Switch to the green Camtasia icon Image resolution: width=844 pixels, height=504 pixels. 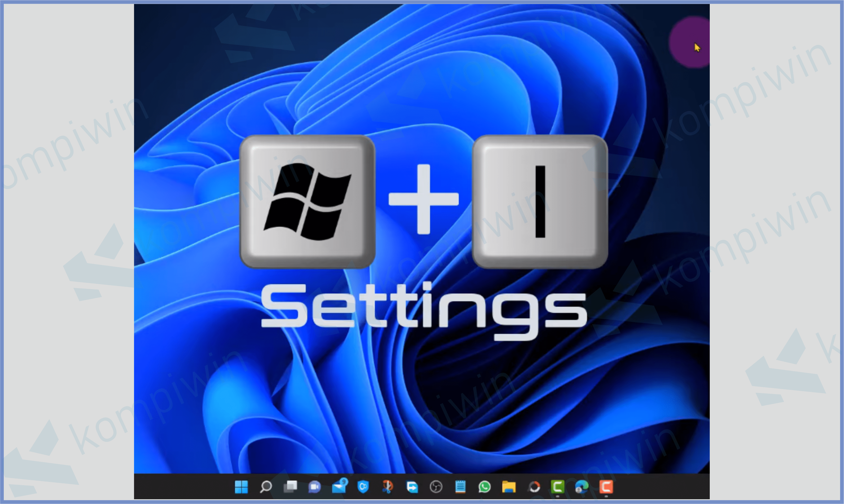(x=557, y=487)
